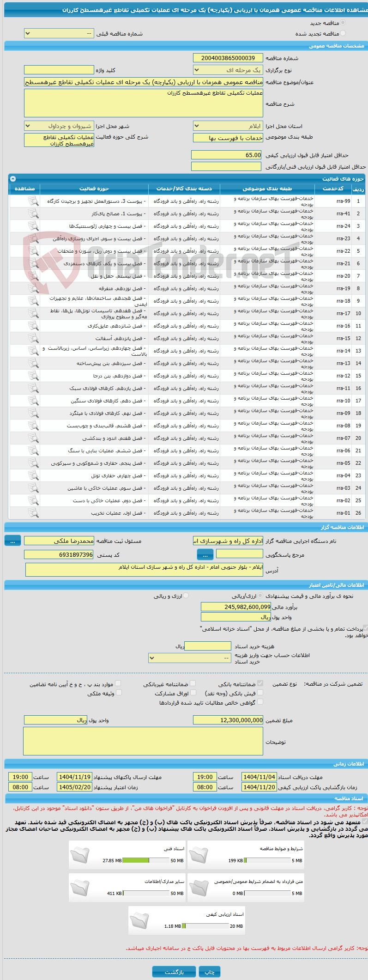
Task: Open اطلاعات حساب جهت واریز dropdown
Action: 190,657
